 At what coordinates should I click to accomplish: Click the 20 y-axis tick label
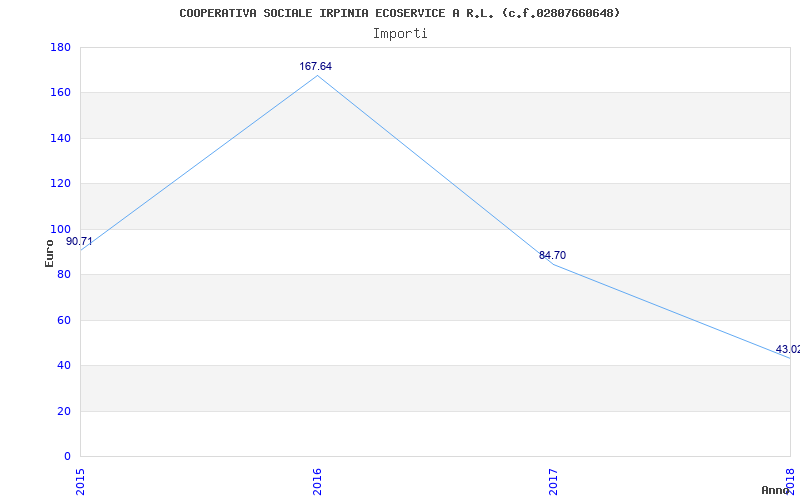[x=64, y=411]
